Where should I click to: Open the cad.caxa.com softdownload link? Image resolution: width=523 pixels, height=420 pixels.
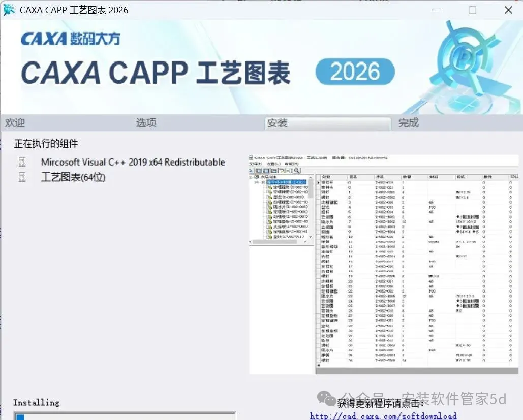tap(383, 415)
